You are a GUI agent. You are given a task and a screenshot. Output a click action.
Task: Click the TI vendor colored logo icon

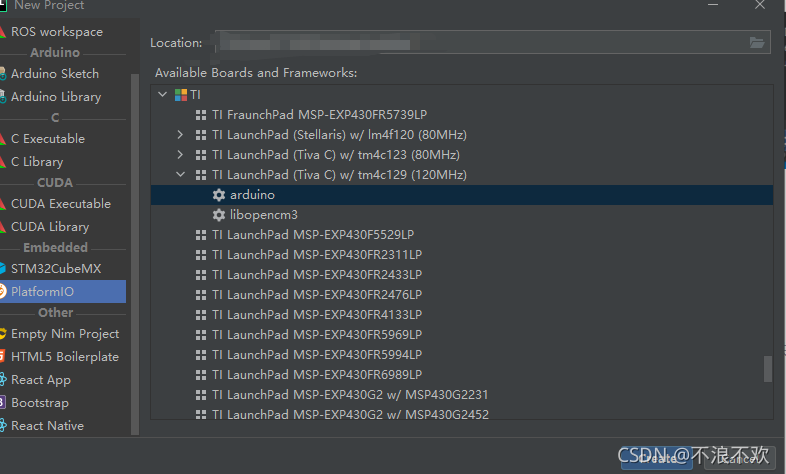click(x=181, y=95)
